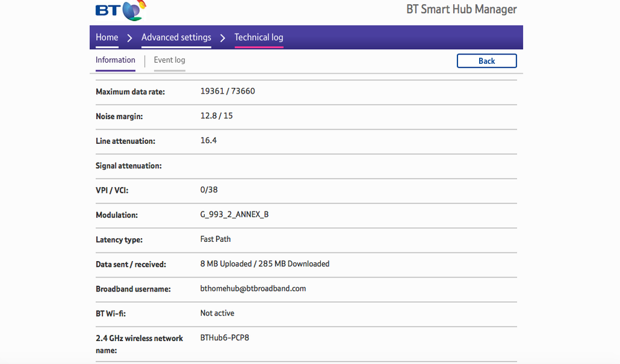Switch to the Information tab
The height and width of the screenshot is (364, 620).
click(115, 60)
